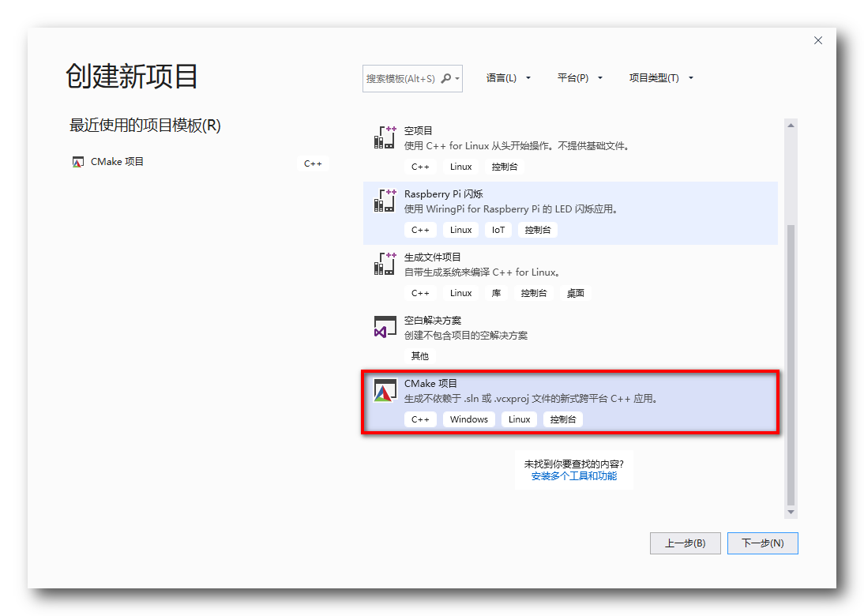Click the IoT tag on Raspberry Pi template
This screenshot has height=616, width=864.
click(498, 230)
